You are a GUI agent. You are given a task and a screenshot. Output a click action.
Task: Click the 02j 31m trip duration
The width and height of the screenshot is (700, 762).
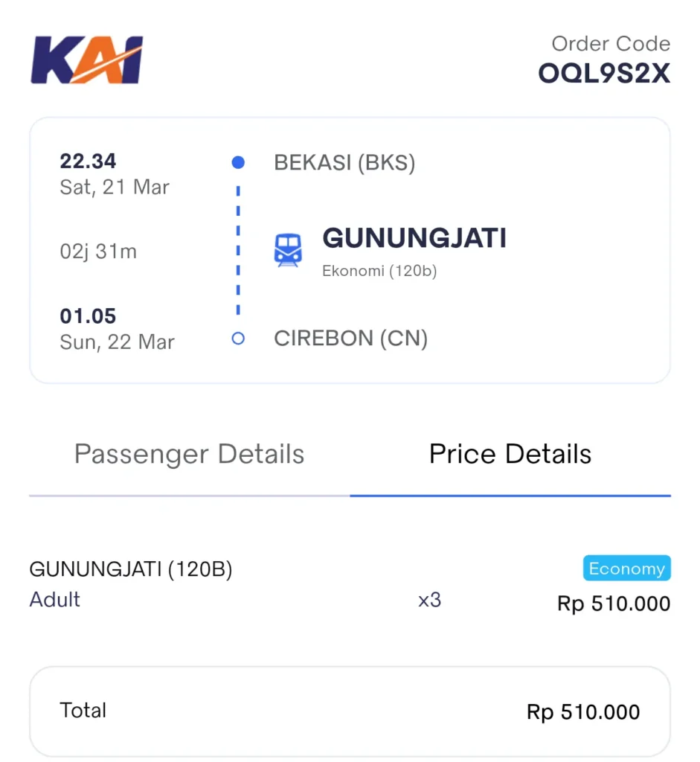[98, 252]
